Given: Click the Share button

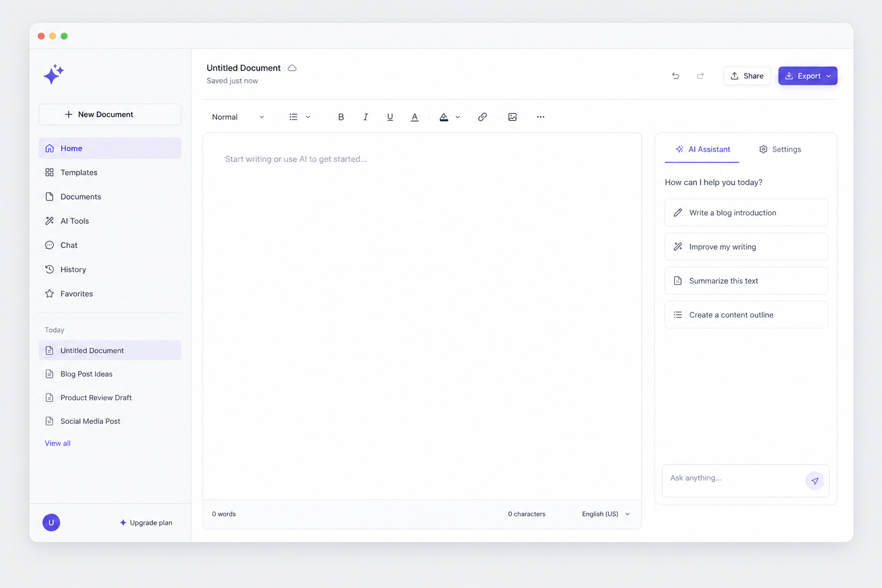Looking at the screenshot, I should pos(747,76).
